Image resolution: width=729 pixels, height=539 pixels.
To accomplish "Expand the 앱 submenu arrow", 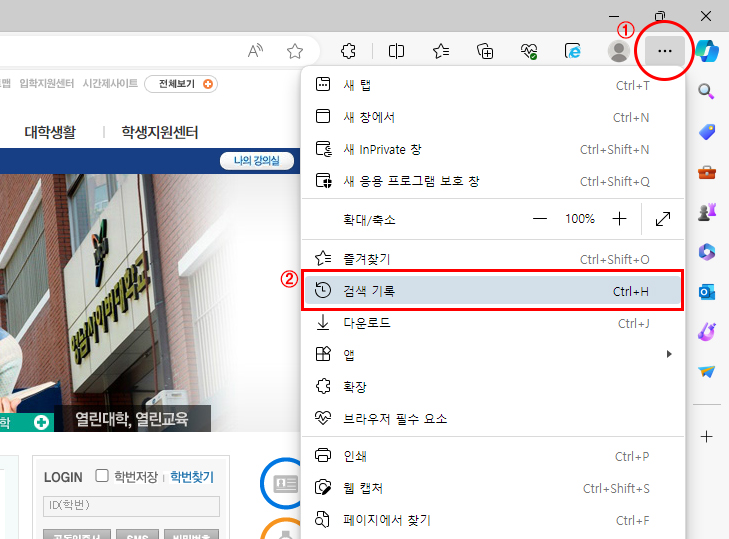I will point(669,354).
